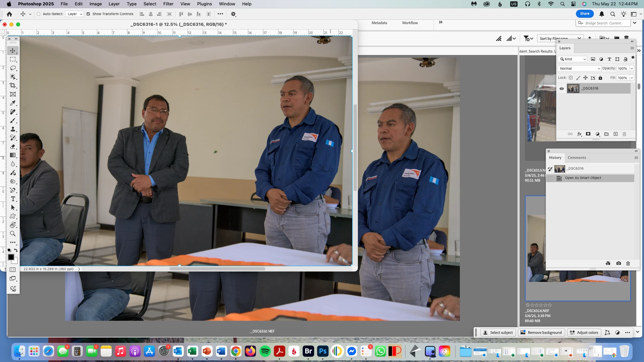Select the Crop tool
This screenshot has height=362, width=644.
(13, 85)
